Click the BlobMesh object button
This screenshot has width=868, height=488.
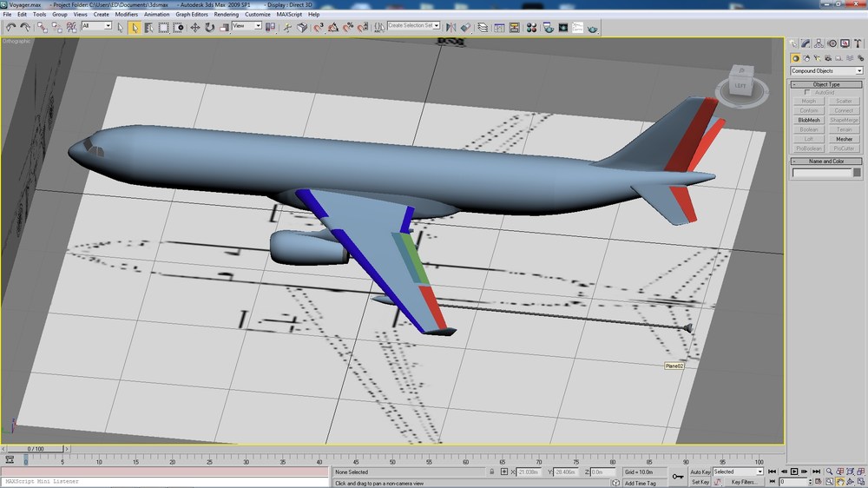point(809,120)
